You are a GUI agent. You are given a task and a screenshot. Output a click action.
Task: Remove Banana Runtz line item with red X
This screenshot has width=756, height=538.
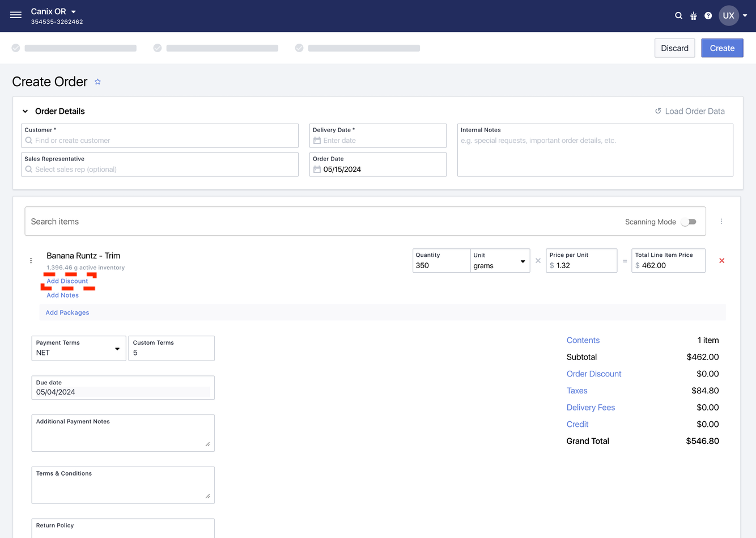721,261
